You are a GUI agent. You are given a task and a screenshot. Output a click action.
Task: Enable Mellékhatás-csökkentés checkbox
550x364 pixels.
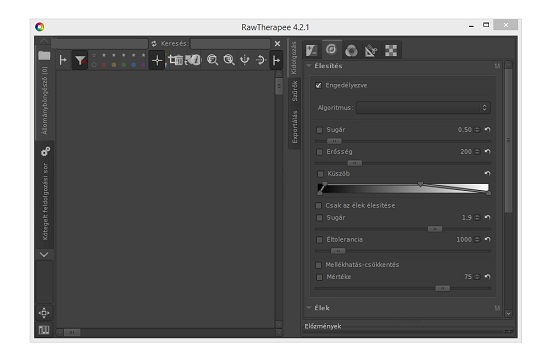coord(318,265)
